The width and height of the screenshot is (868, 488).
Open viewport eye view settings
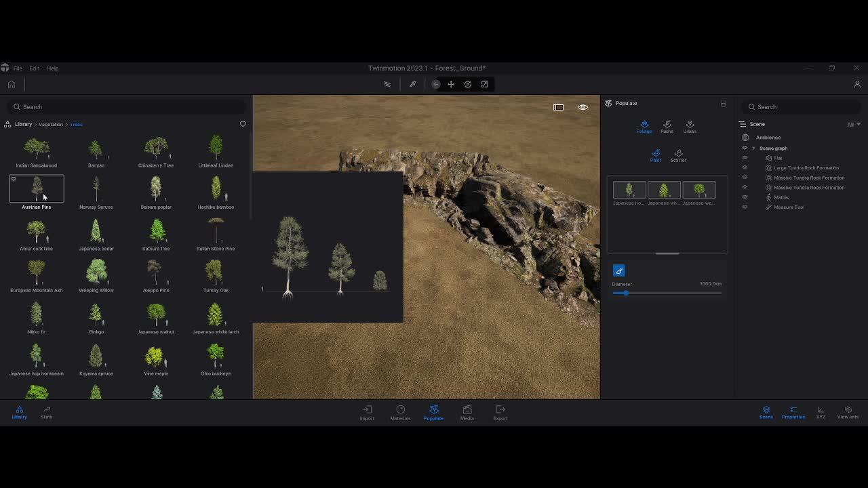click(x=583, y=107)
